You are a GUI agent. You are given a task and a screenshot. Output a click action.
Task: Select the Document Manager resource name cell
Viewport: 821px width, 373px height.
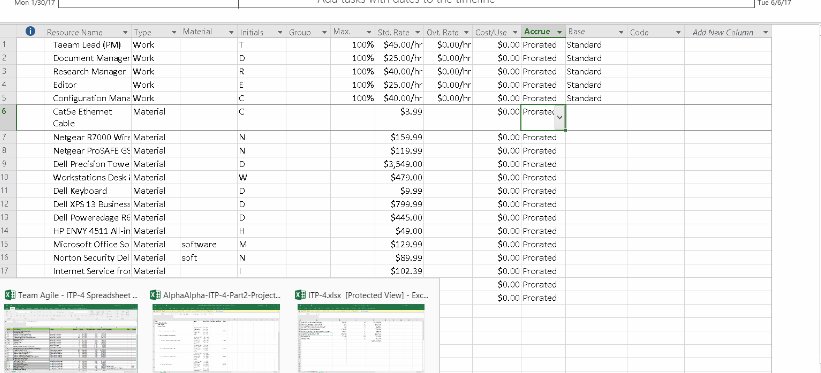(87, 58)
